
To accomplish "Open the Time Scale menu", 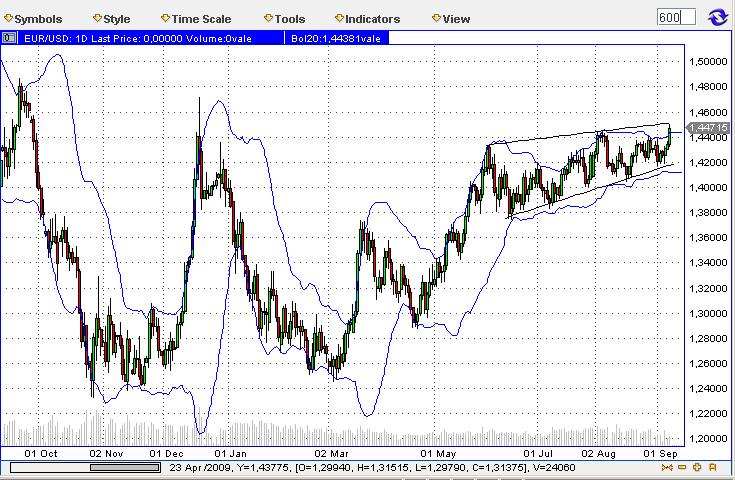I will click(x=196, y=19).
